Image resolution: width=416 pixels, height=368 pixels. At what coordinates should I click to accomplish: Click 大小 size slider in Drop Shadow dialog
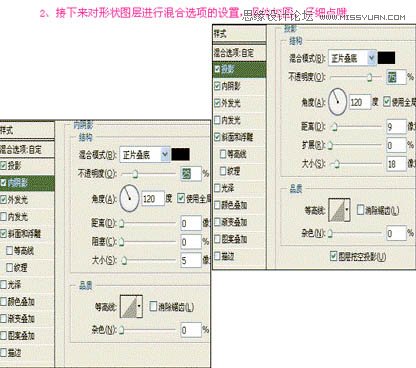pyautogui.click(x=355, y=164)
